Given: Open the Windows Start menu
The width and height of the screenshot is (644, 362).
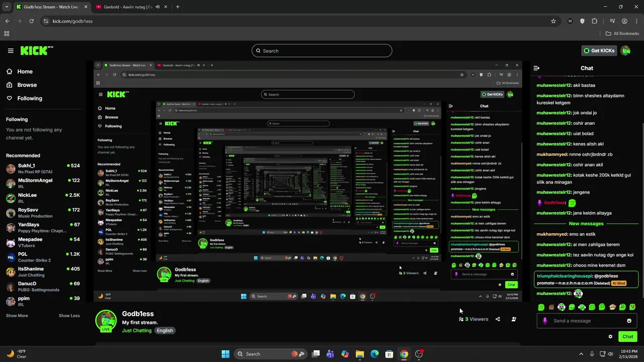Looking at the screenshot, I should tap(225, 354).
